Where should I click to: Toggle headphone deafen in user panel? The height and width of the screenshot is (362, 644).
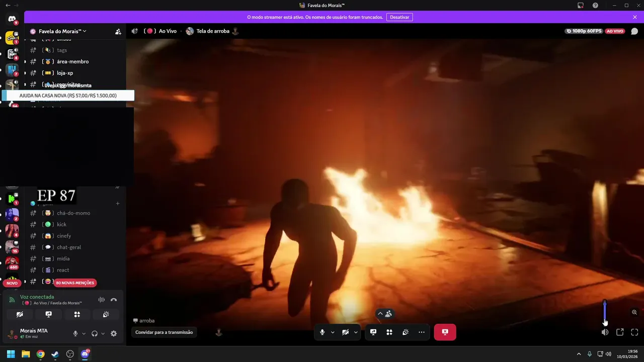(95, 333)
